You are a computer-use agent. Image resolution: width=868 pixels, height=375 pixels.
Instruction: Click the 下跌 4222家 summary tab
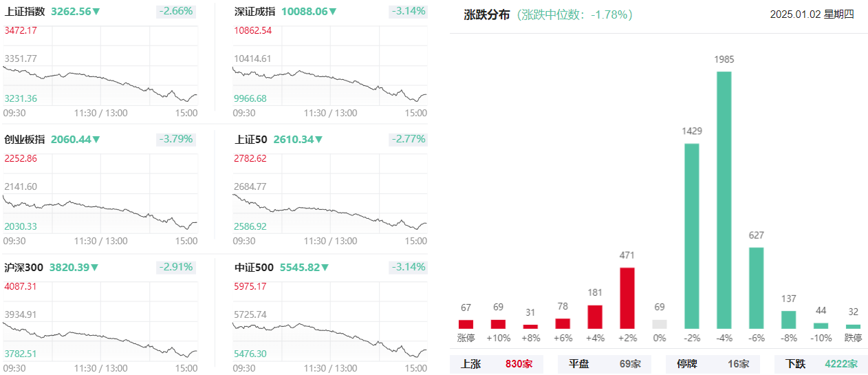click(821, 364)
